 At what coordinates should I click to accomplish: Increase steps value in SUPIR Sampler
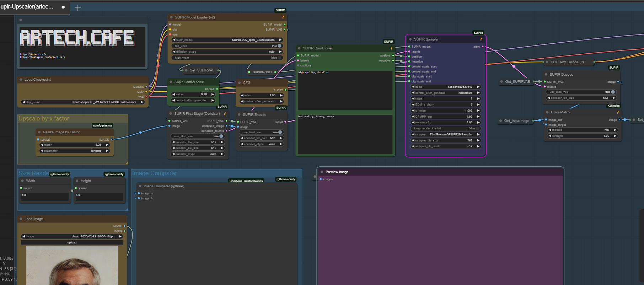(478, 98)
